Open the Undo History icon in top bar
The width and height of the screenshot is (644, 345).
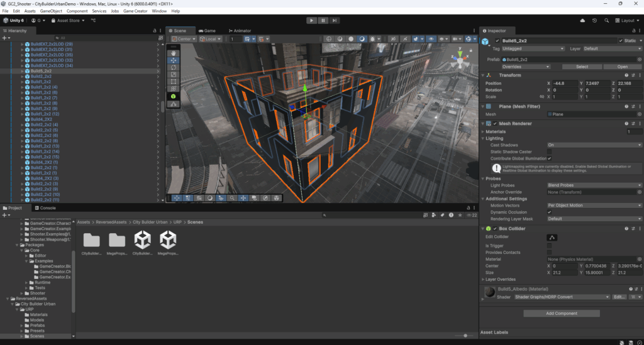click(594, 21)
